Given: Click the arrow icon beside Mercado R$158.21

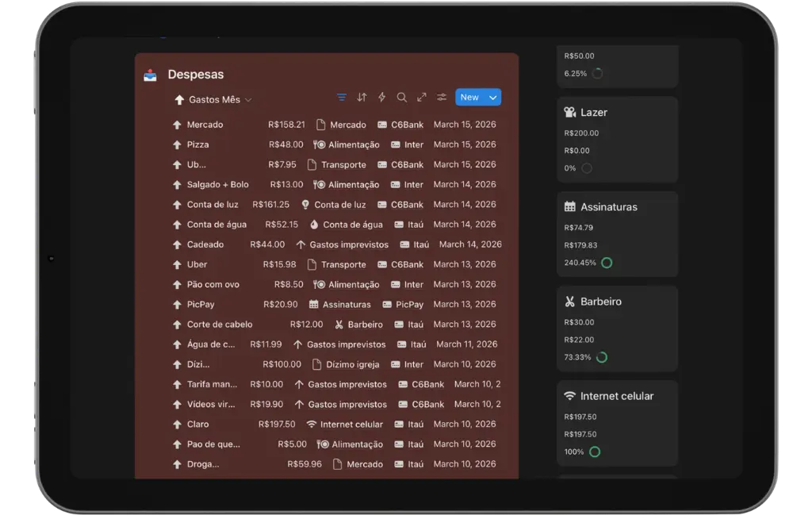Looking at the screenshot, I should [177, 125].
